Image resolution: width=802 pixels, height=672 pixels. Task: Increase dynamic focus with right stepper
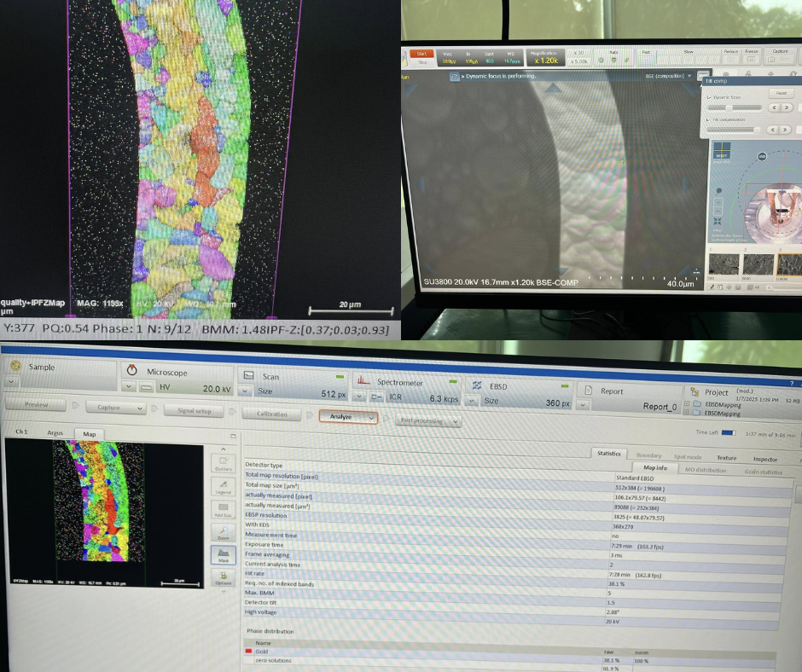pos(787,107)
